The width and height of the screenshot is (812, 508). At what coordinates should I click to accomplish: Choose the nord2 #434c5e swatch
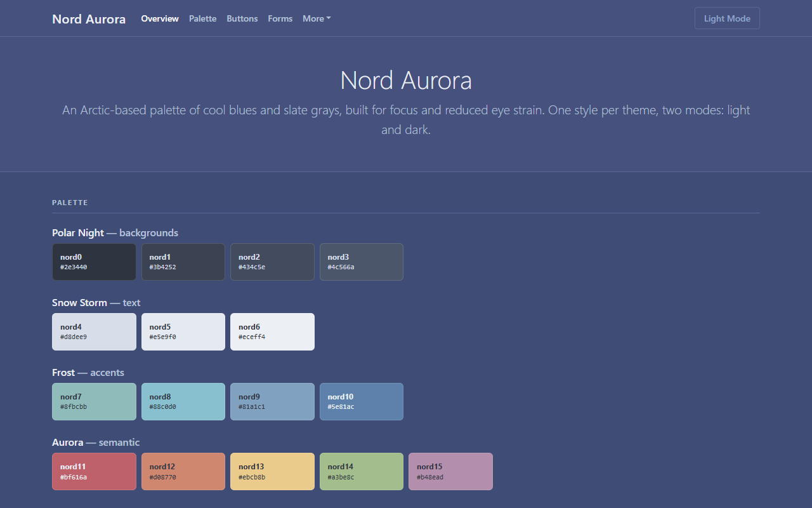point(272,262)
